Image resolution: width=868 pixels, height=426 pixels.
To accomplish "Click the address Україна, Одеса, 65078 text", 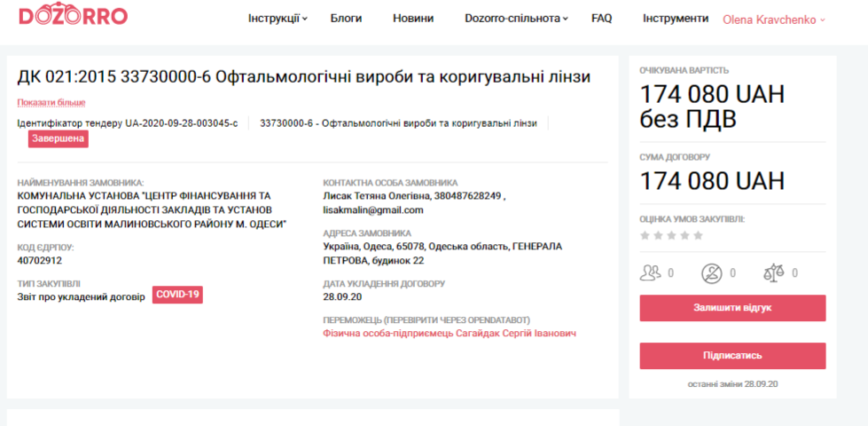I will 442,253.
